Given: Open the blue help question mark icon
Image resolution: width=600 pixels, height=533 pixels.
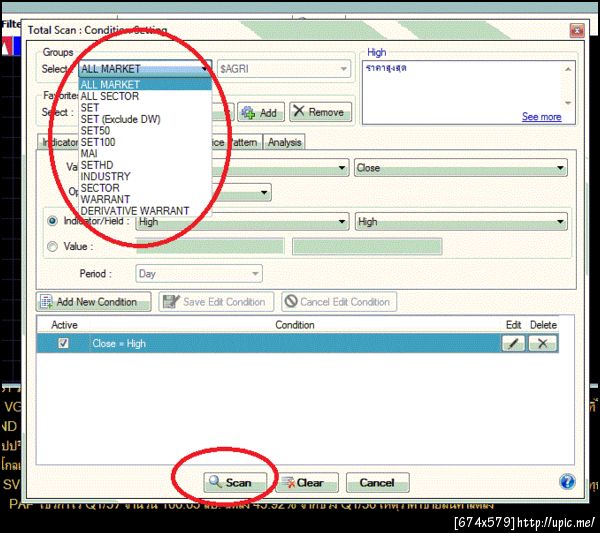Looking at the screenshot, I should tap(567, 481).
